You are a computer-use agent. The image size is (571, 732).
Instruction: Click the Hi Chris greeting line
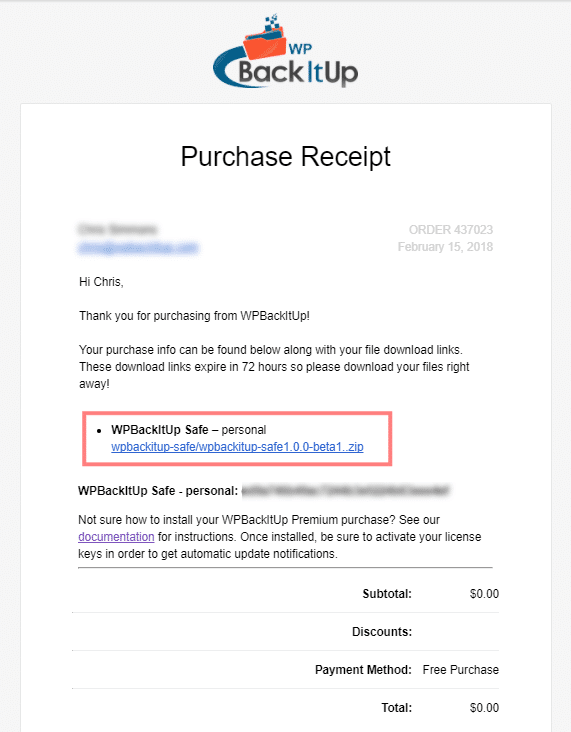[101, 282]
